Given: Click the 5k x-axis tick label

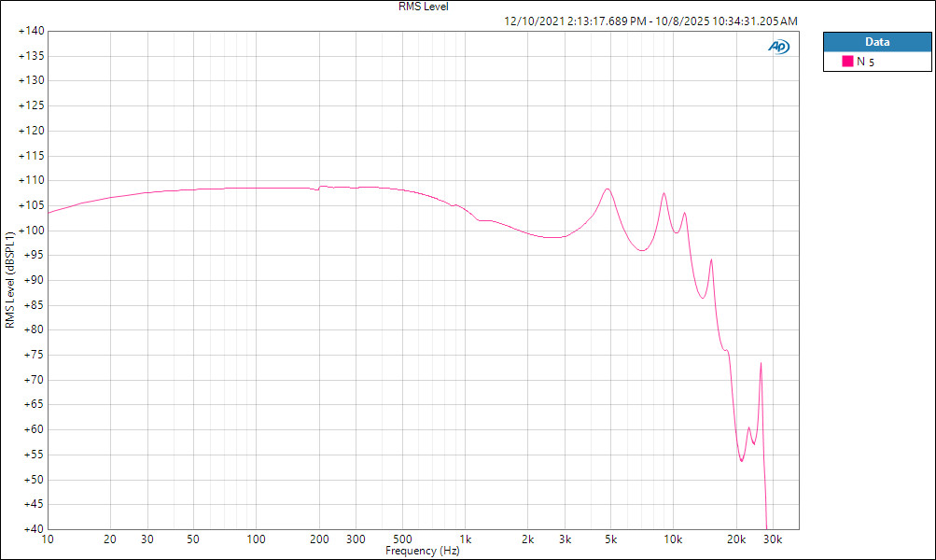Looking at the screenshot, I should coord(611,539).
